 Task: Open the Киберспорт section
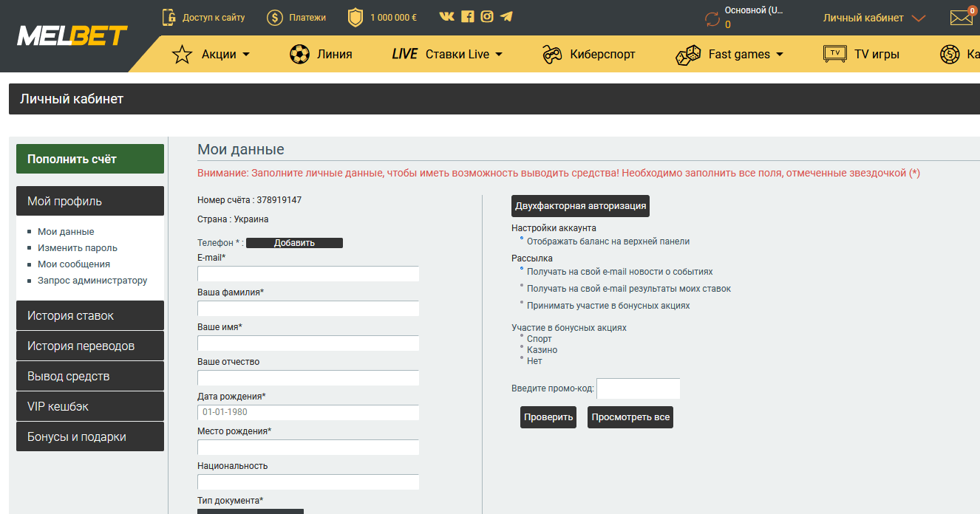click(602, 55)
